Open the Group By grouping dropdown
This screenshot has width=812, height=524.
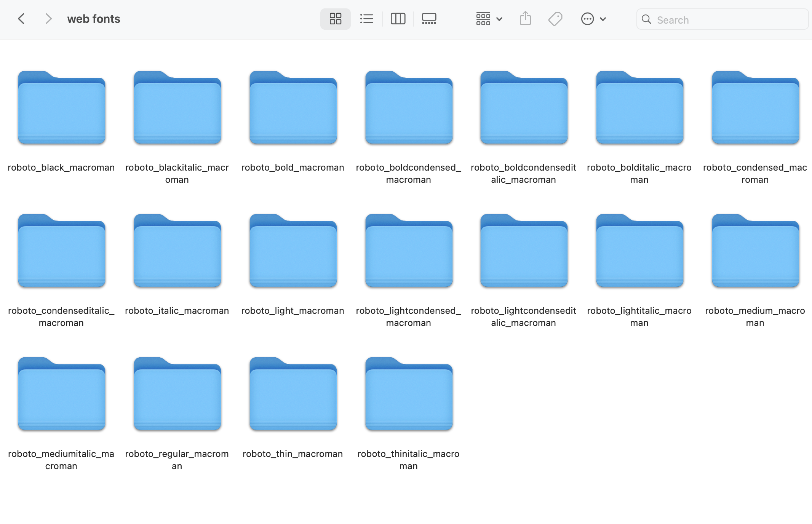click(489, 19)
